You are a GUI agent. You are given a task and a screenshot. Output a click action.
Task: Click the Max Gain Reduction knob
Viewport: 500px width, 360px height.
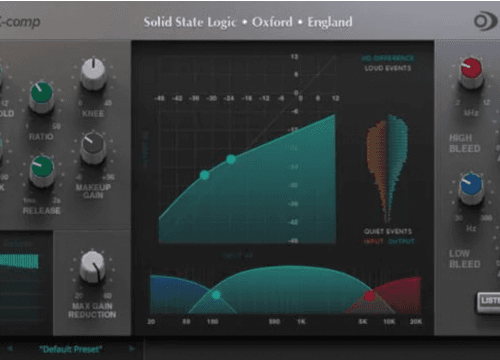(x=93, y=267)
